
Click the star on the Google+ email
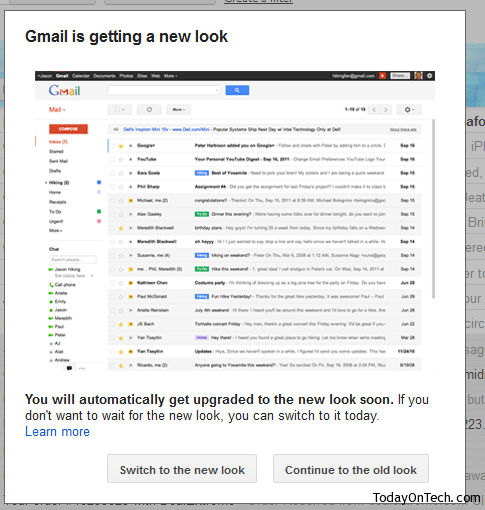121,146
